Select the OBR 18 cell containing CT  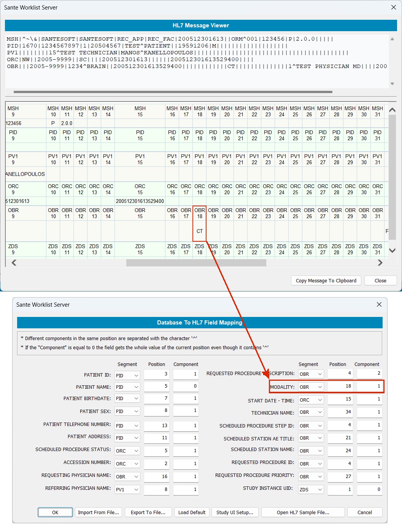[200, 231]
